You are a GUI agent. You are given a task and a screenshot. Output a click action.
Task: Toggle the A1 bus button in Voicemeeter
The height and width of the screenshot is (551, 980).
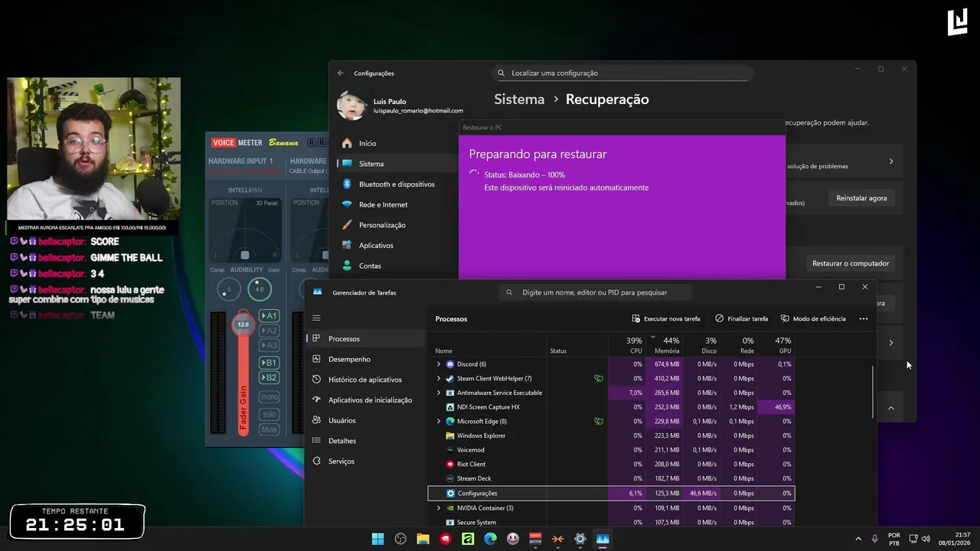point(269,315)
